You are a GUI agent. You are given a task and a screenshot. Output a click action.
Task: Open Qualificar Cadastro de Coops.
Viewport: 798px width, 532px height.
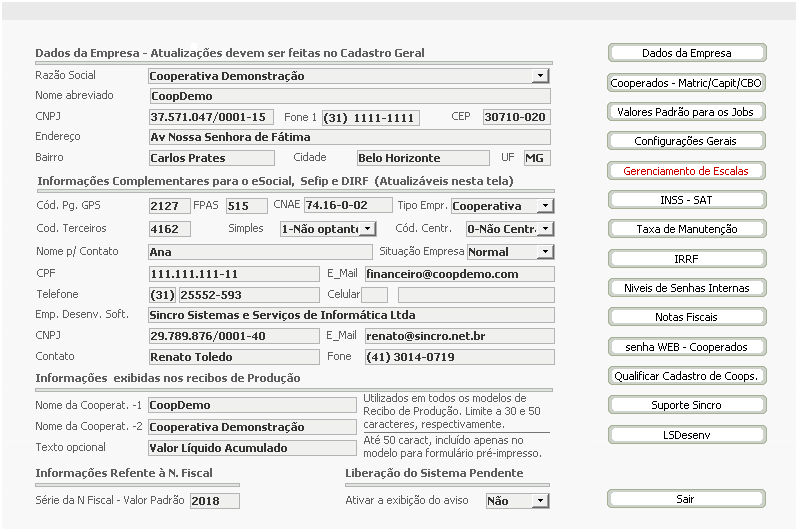[687, 376]
